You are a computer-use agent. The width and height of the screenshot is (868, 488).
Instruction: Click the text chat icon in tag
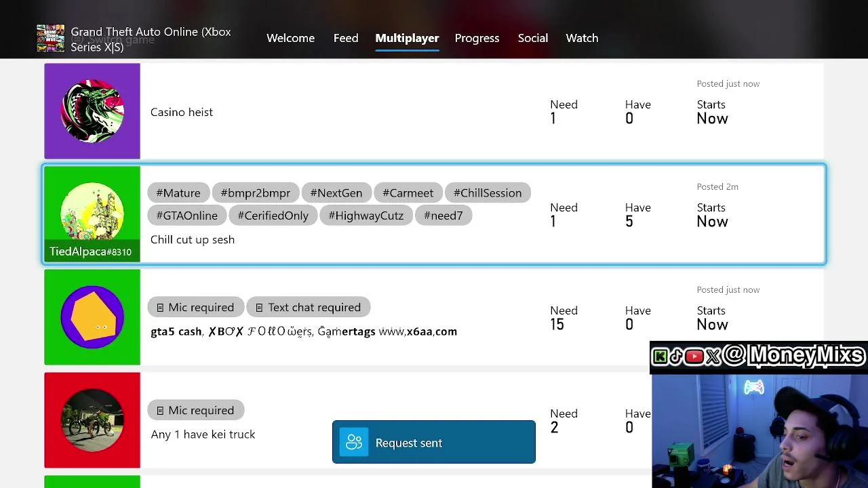tap(259, 308)
